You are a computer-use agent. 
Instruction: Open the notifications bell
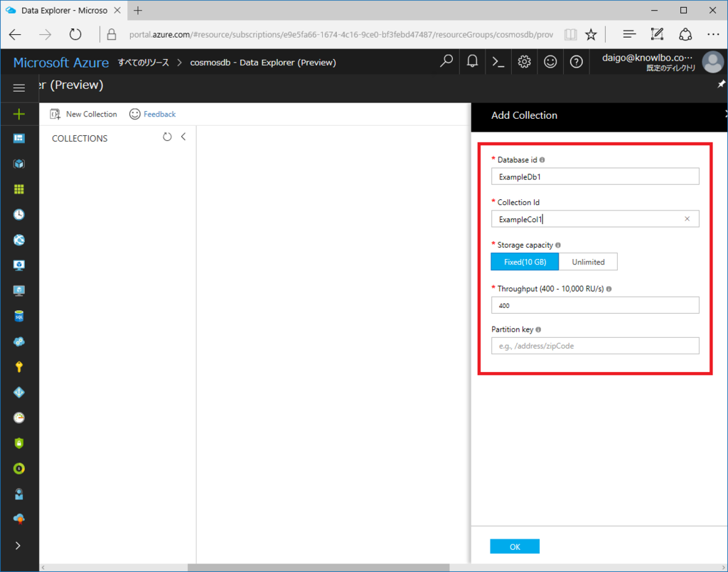pos(472,61)
